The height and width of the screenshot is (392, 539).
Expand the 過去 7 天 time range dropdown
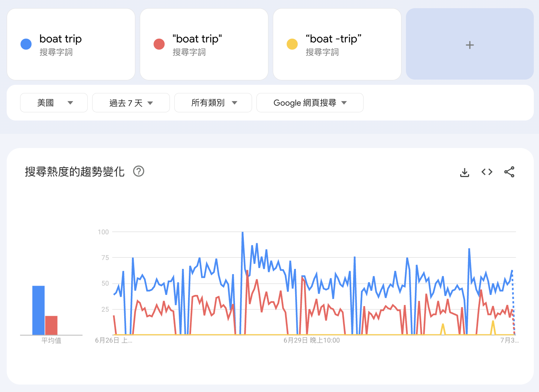coord(131,103)
